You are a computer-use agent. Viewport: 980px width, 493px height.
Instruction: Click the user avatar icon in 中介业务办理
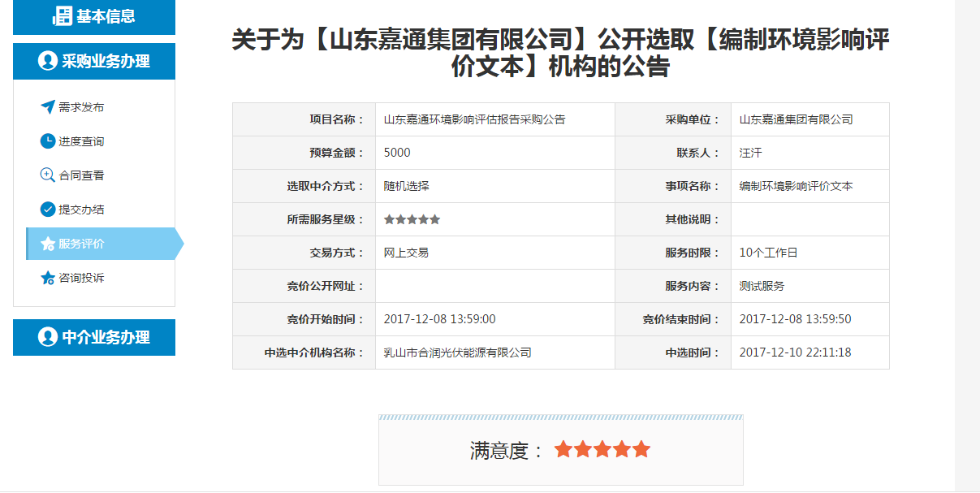coord(48,337)
